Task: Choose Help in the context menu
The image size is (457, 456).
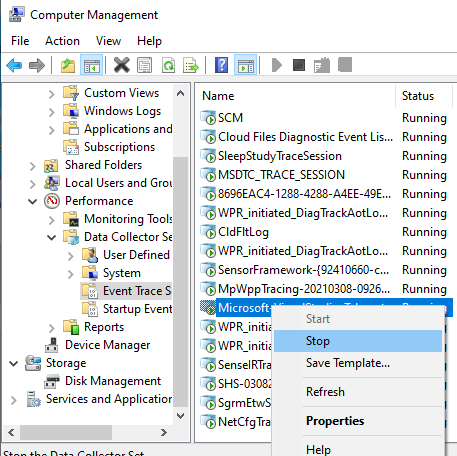Action: (358, 449)
